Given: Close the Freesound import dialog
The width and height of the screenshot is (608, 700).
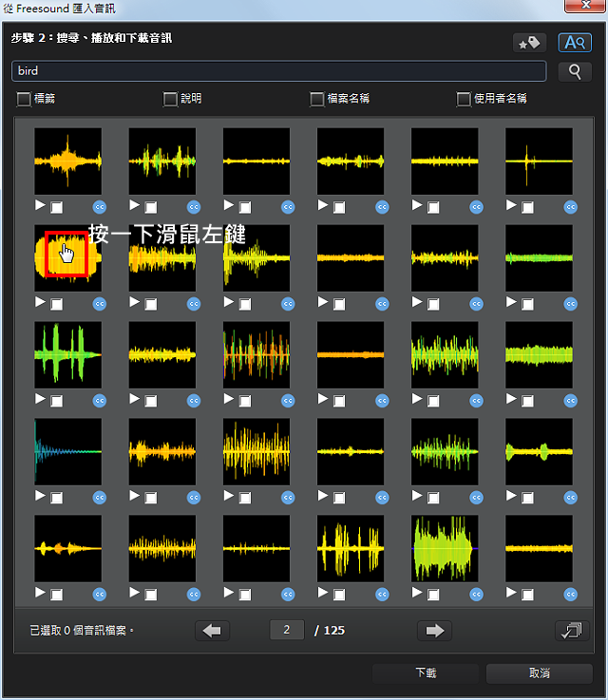Looking at the screenshot, I should click(x=585, y=6).
